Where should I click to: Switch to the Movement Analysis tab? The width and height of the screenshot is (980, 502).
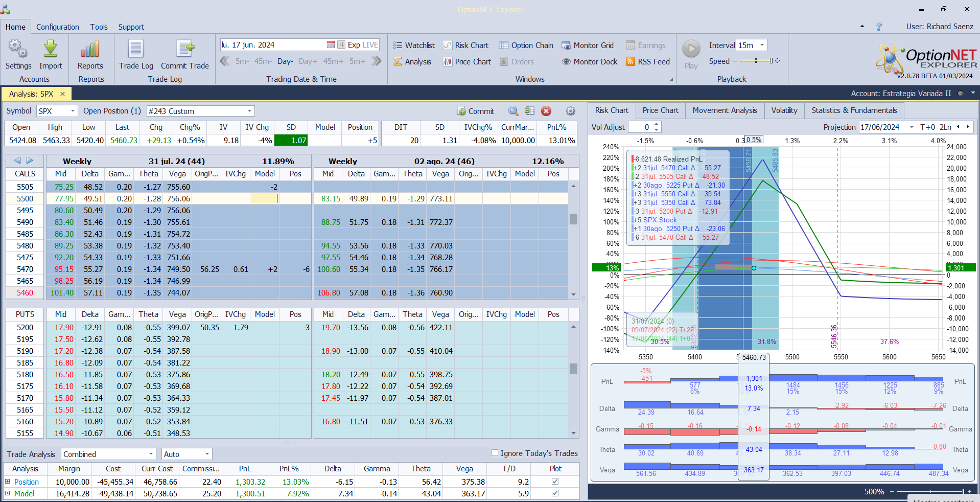(x=725, y=110)
